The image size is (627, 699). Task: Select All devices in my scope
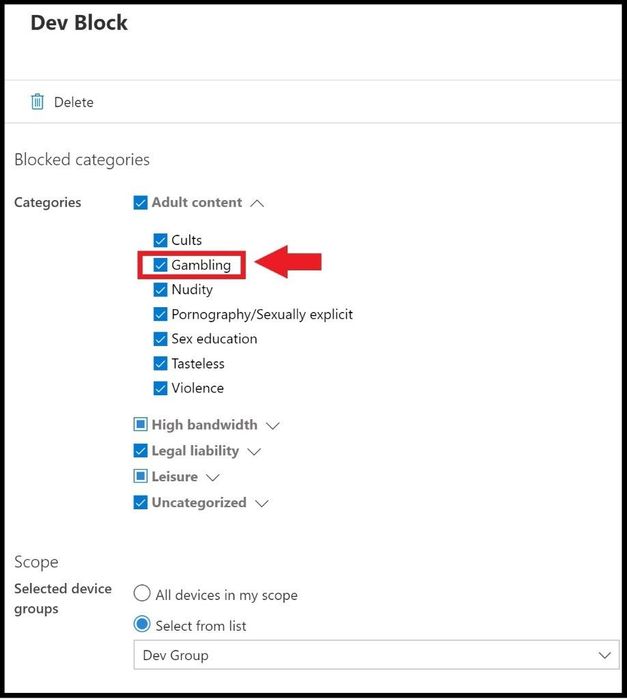[x=142, y=593]
